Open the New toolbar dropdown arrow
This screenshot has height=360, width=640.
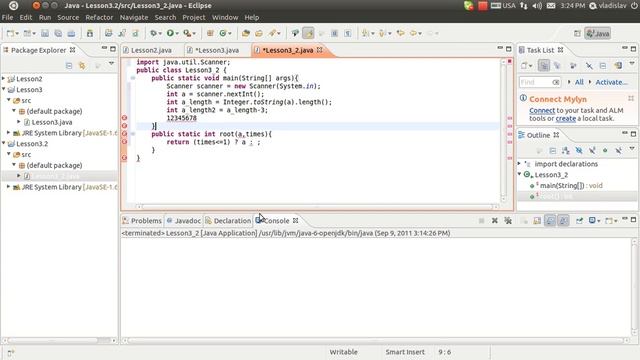coord(17,33)
